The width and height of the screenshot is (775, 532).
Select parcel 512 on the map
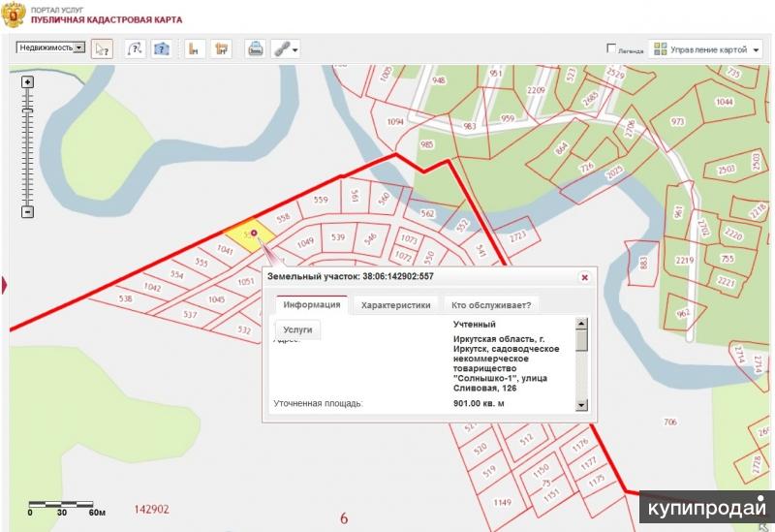tap(527, 438)
